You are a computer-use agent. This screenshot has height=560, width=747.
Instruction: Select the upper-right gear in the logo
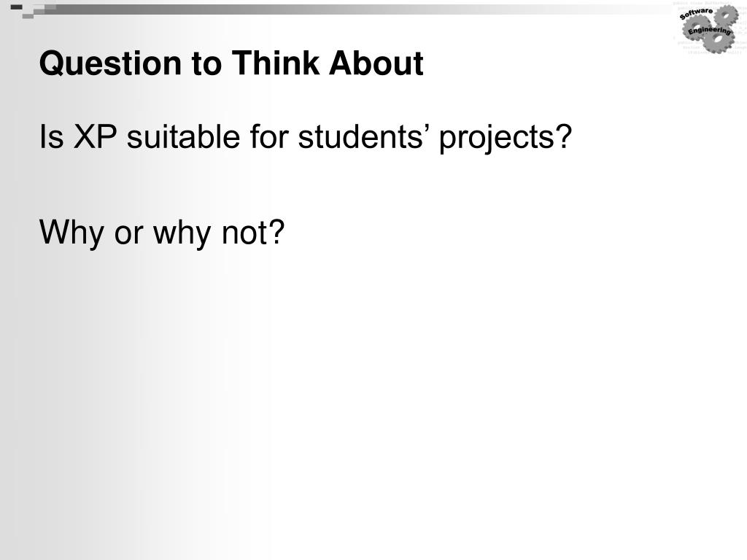click(x=726, y=15)
